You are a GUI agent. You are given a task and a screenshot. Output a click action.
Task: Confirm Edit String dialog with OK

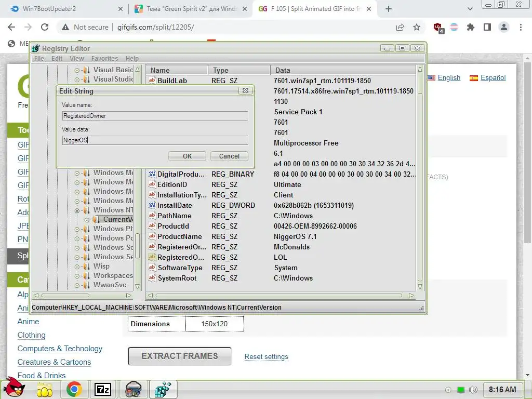coord(187,156)
